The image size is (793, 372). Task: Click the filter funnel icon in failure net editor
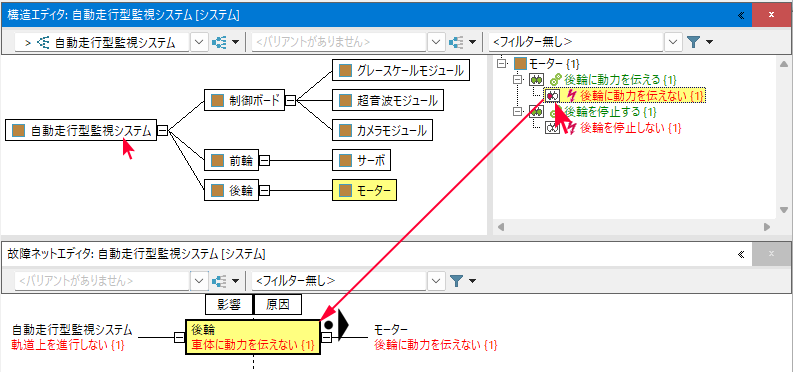pos(456,280)
